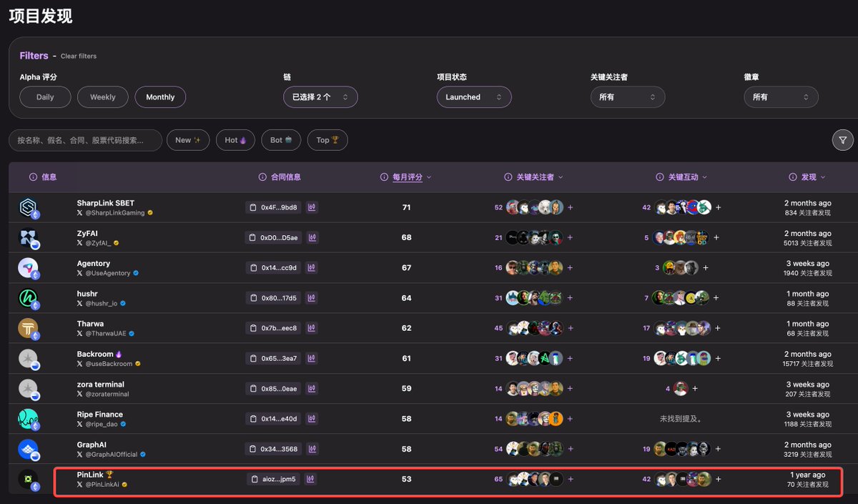Open chart icon for Ripe Finance
The height and width of the screenshot is (504, 858).
click(x=312, y=419)
